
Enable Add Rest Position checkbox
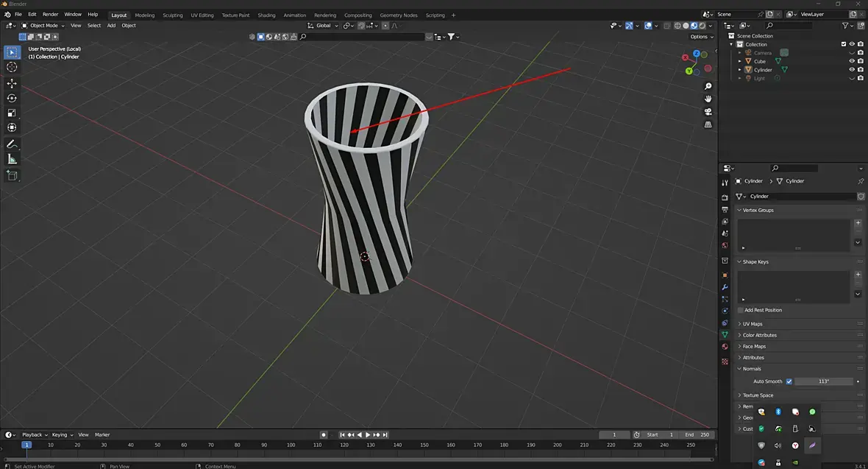click(741, 310)
